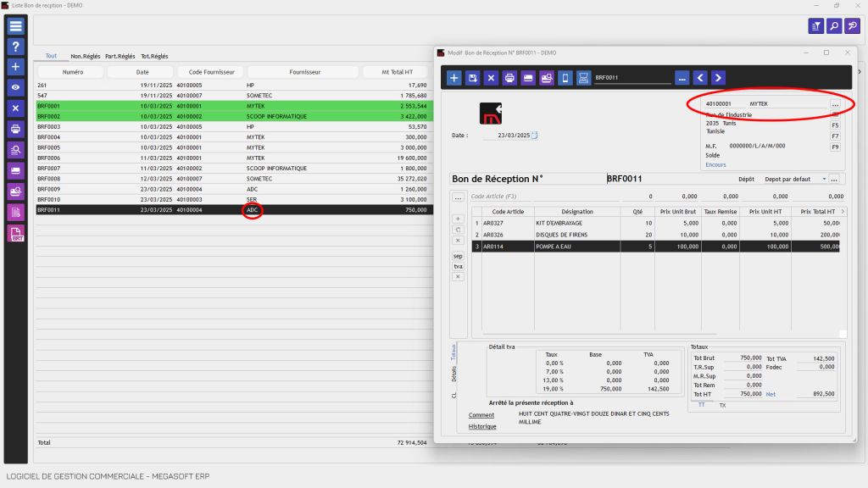Image resolution: width=868 pixels, height=488 pixels.
Task: Add a new reception using the sidebar plus icon
Action: click(x=15, y=67)
